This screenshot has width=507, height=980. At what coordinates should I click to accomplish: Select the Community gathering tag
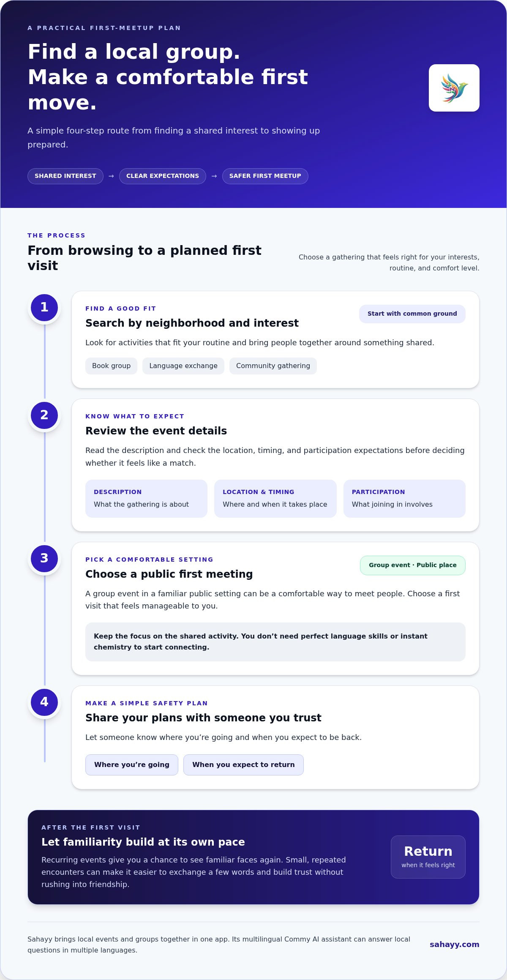[273, 366]
